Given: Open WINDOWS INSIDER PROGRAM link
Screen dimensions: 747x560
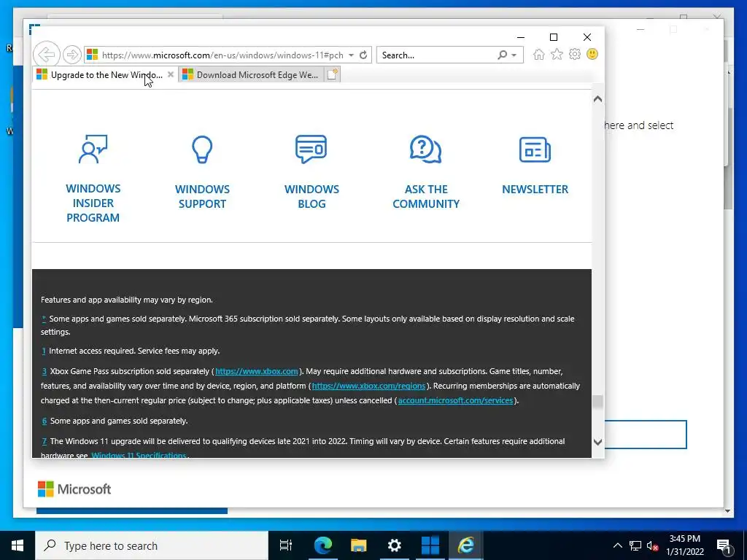Looking at the screenshot, I should (93, 203).
